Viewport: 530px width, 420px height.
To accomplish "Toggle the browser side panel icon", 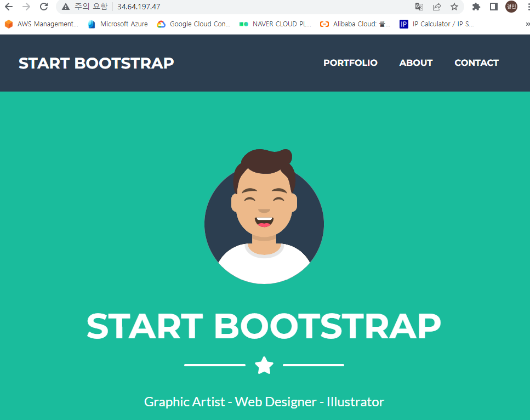I will coord(494,7).
